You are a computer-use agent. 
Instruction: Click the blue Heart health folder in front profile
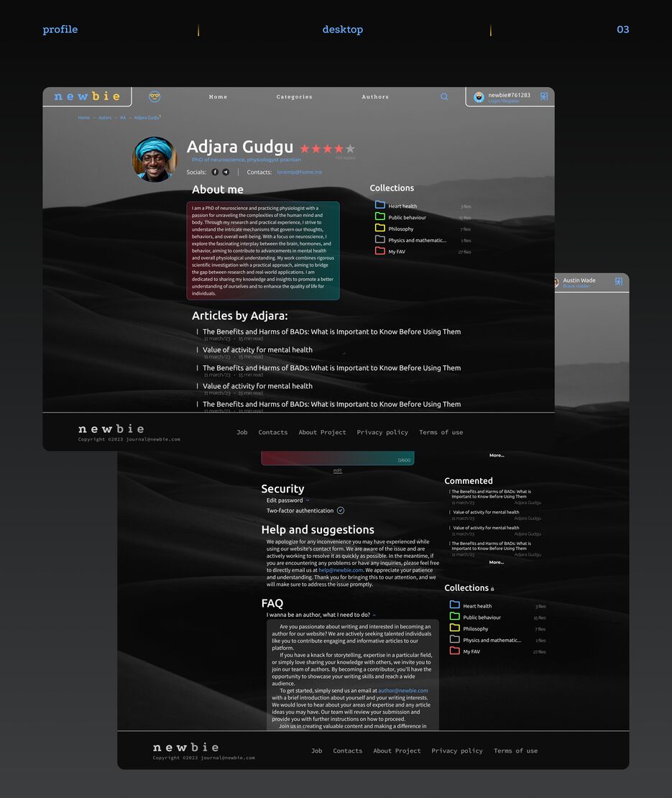tap(380, 205)
